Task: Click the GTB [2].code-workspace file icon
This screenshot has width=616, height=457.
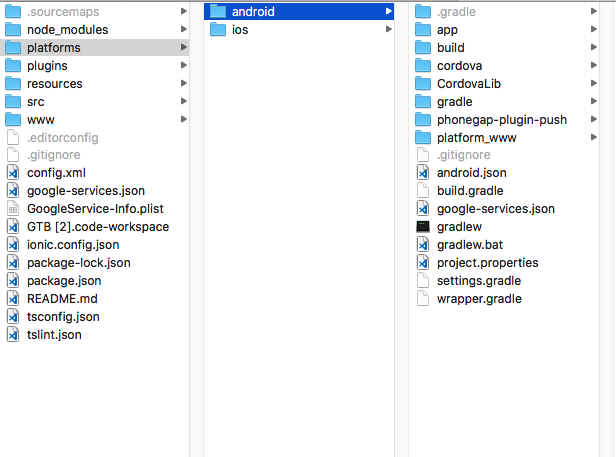Action: pos(13,227)
